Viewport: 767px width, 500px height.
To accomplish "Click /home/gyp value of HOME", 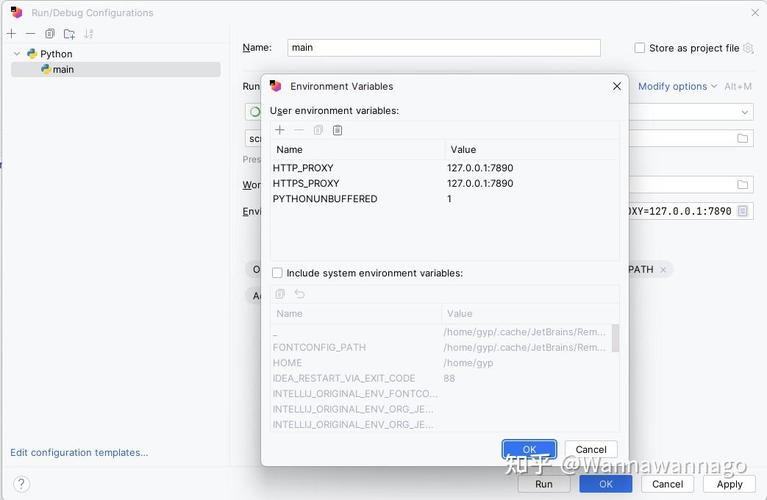I will click(468, 363).
